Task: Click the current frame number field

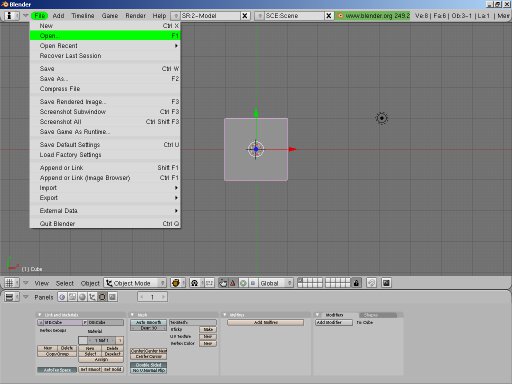Action: coord(152,297)
